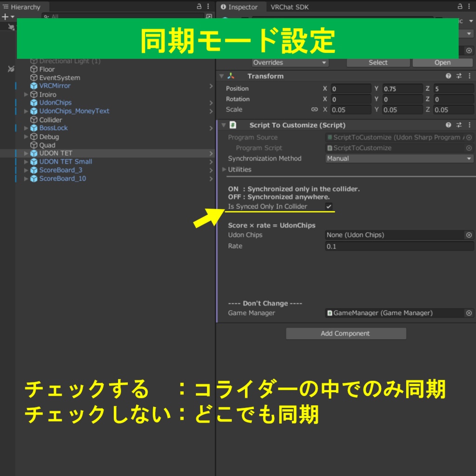Click the Scale constrain proportions link icon
The image size is (476, 476).
click(x=315, y=109)
